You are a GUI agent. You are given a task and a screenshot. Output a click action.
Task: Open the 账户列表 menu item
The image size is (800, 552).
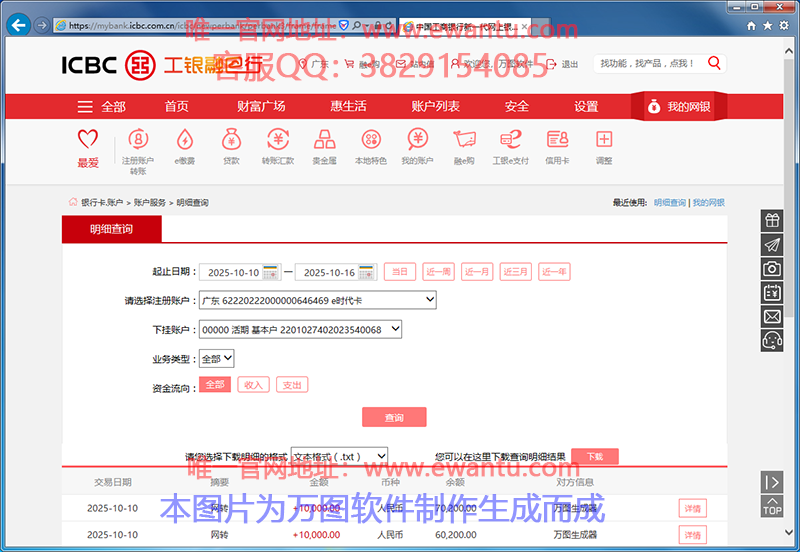pyautogui.click(x=435, y=106)
